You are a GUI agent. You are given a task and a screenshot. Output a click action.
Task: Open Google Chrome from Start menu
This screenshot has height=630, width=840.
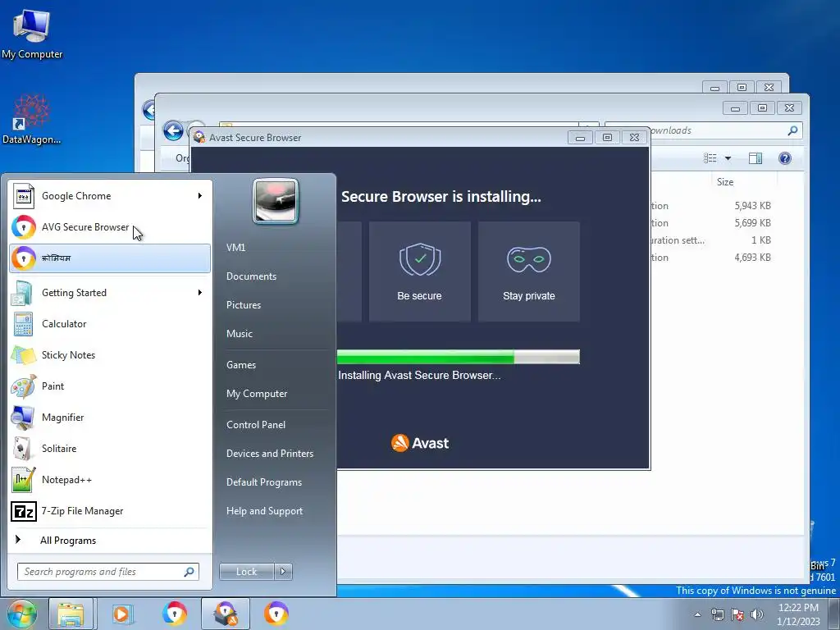click(x=110, y=196)
